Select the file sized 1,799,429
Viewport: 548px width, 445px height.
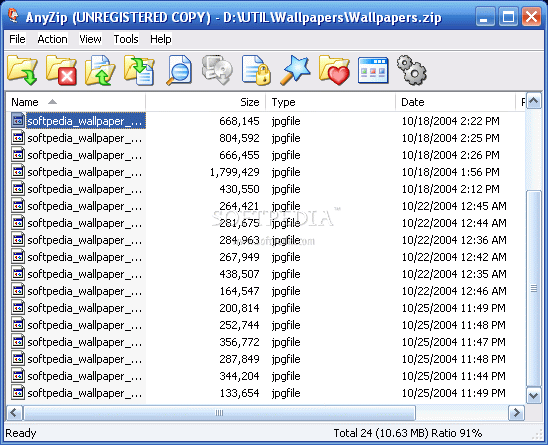(x=266, y=172)
